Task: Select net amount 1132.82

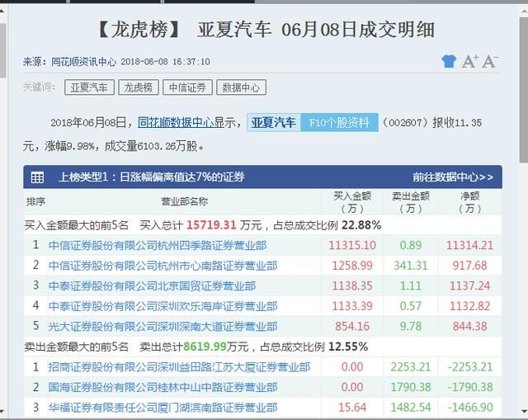Action: [x=469, y=306]
